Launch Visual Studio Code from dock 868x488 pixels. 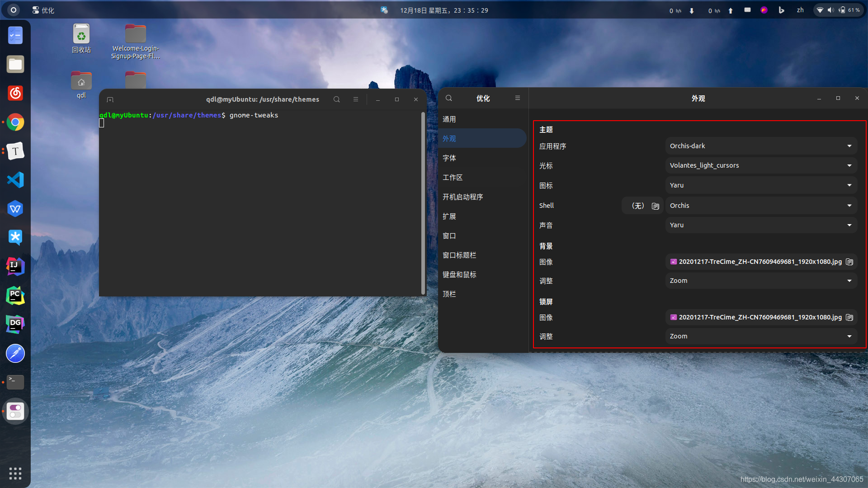click(x=15, y=180)
